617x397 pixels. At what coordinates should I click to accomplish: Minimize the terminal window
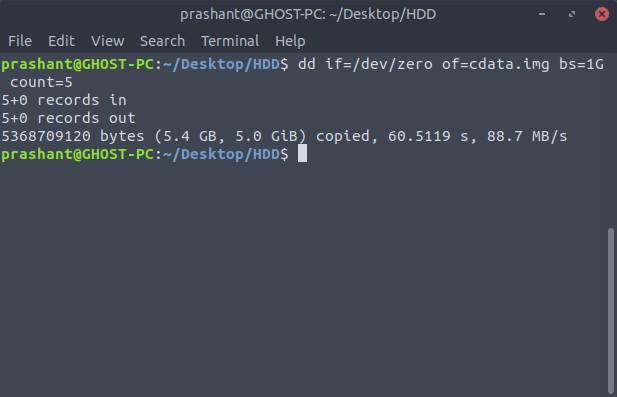542,14
